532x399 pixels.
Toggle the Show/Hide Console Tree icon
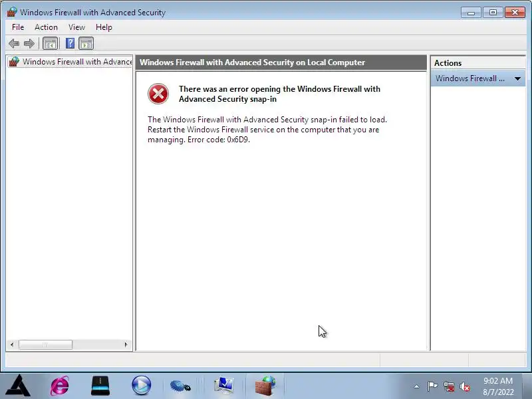[51, 43]
